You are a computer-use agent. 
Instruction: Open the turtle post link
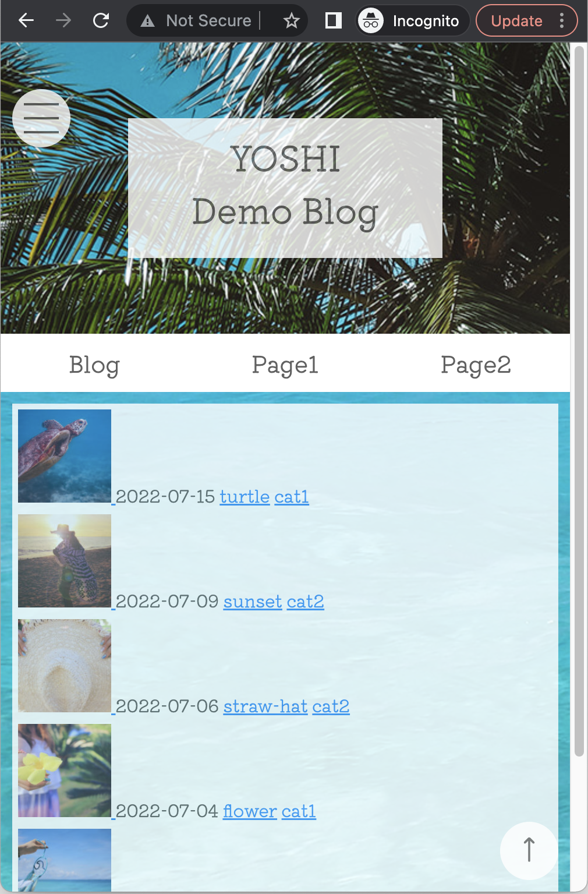245,497
